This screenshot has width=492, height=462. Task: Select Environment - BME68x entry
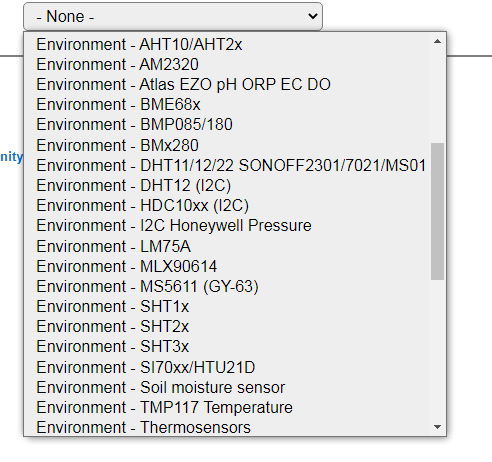[x=226, y=105]
